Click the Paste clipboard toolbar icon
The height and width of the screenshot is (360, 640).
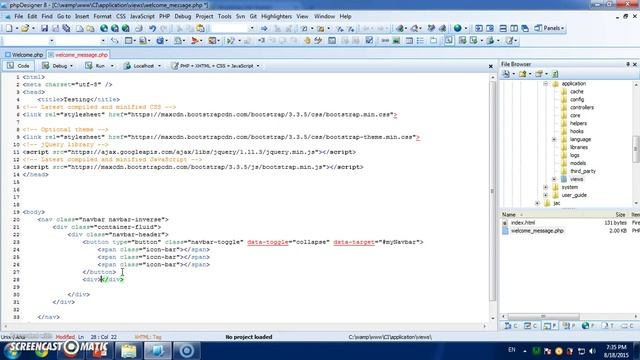[x=200, y=28]
